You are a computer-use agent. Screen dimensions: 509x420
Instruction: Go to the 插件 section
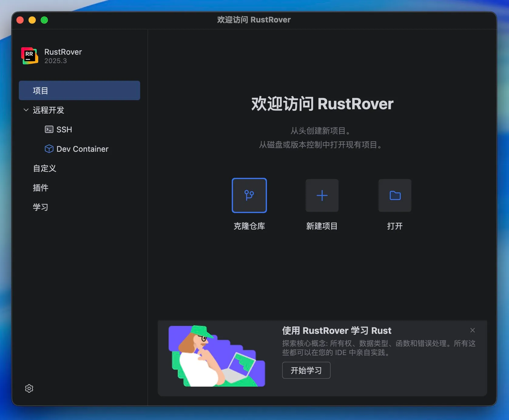pos(41,188)
